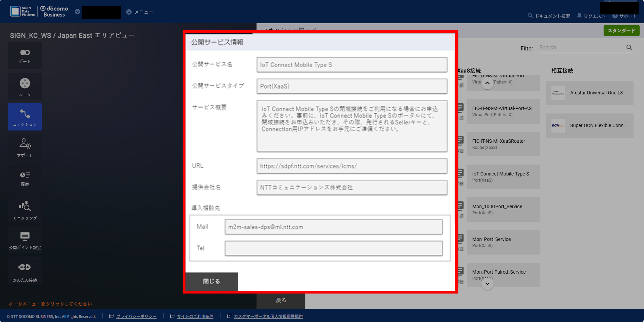Open リクエスト notifications in the header
The image size is (644, 322).
point(591,16)
